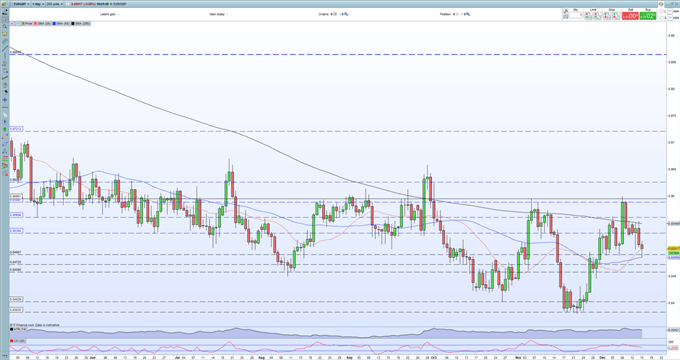Select the magnifier zoom tool in left toolbar
The image size is (680, 360).
[x=5, y=26]
